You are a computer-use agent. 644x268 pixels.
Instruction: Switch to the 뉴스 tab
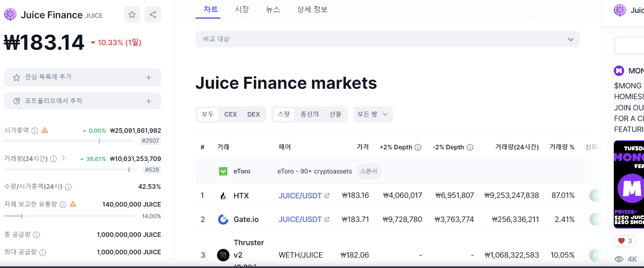pyautogui.click(x=273, y=9)
